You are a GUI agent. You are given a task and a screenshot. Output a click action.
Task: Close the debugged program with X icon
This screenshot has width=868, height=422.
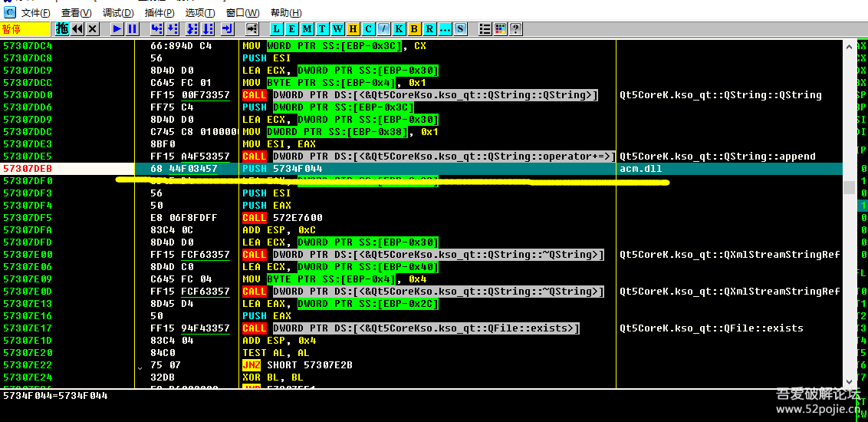(x=93, y=29)
